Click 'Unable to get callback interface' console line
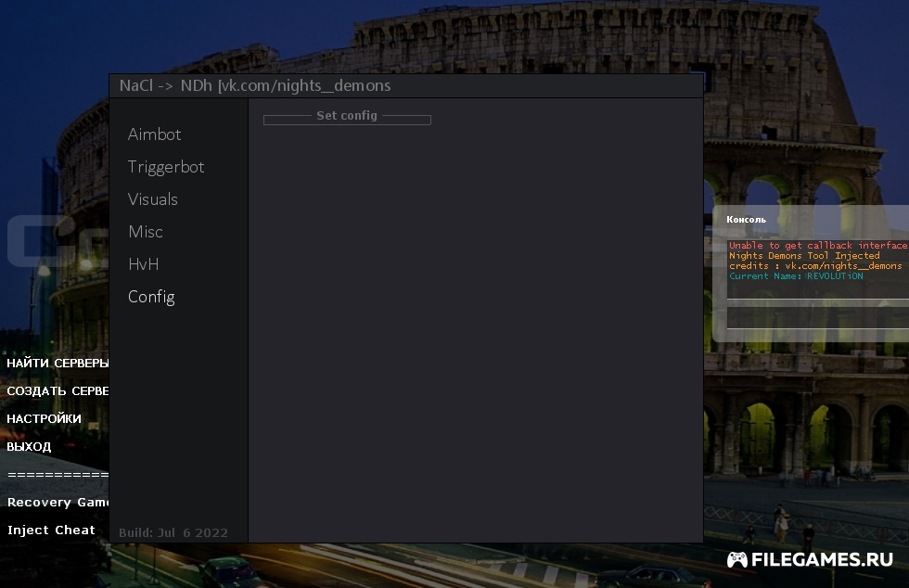The height and width of the screenshot is (588, 909). [818, 245]
